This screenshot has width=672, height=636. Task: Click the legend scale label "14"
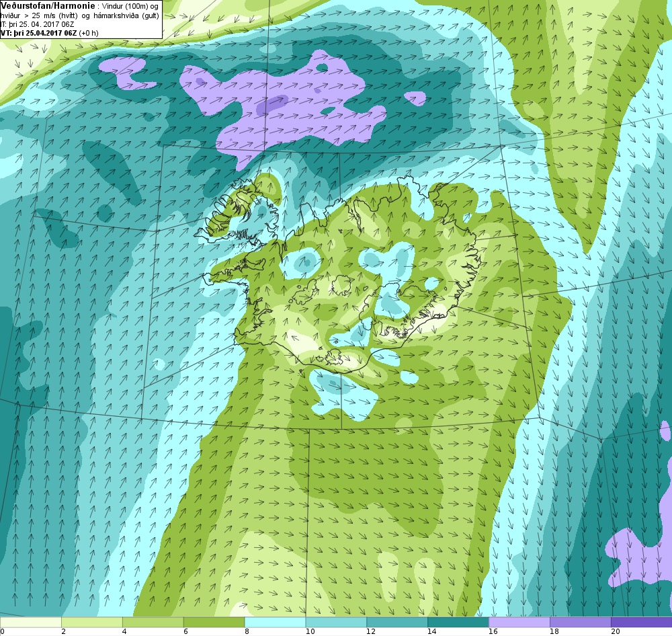click(x=432, y=631)
